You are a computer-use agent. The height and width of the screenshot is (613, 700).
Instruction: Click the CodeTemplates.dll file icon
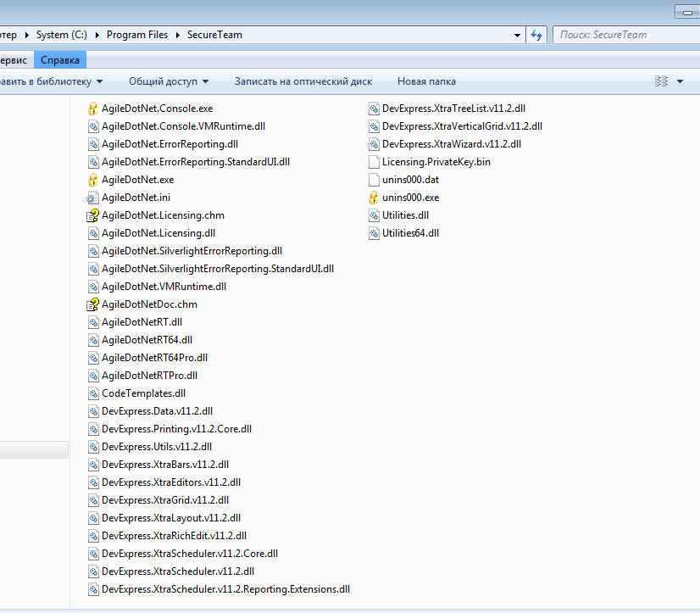pos(93,393)
